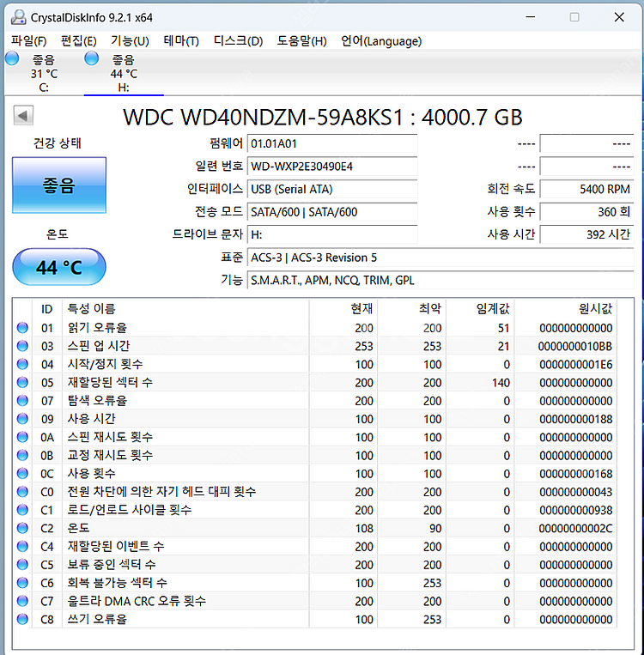Click the 좋음 health status button
The width and height of the screenshot is (644, 655).
click(59, 185)
